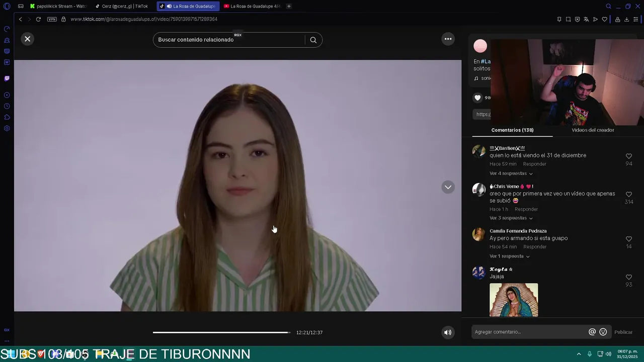Toggle the VPN badge in address bar

point(52,19)
